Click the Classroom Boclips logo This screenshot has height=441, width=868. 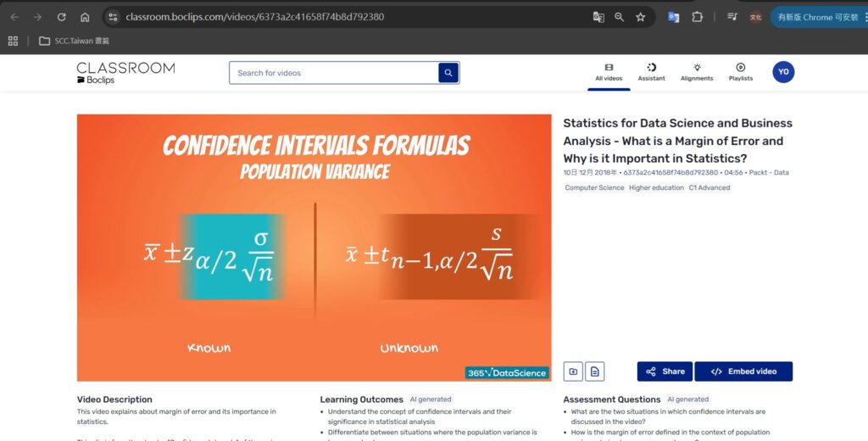point(125,73)
